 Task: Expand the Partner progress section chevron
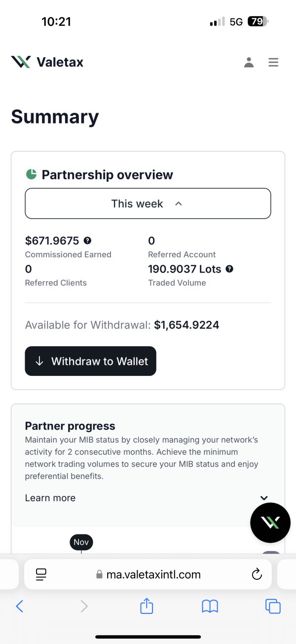264,498
